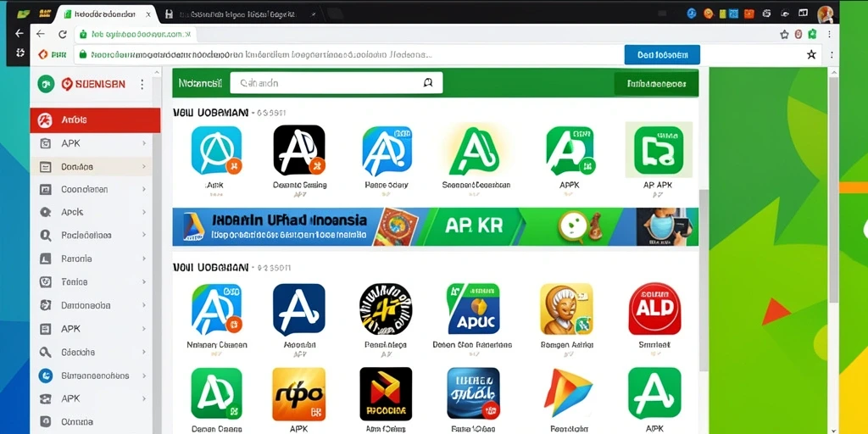
Task: Expand the Apcls sidebar chevron
Action: [x=144, y=212]
